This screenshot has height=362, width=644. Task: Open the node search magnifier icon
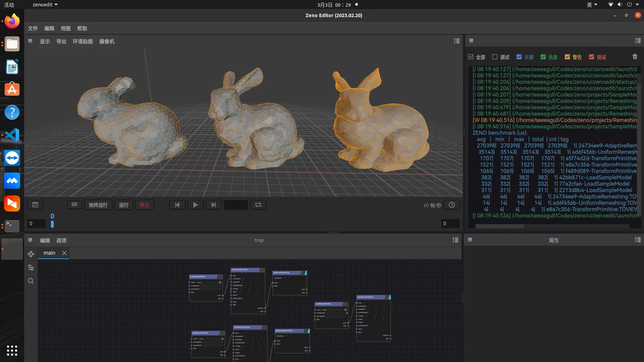click(31, 281)
